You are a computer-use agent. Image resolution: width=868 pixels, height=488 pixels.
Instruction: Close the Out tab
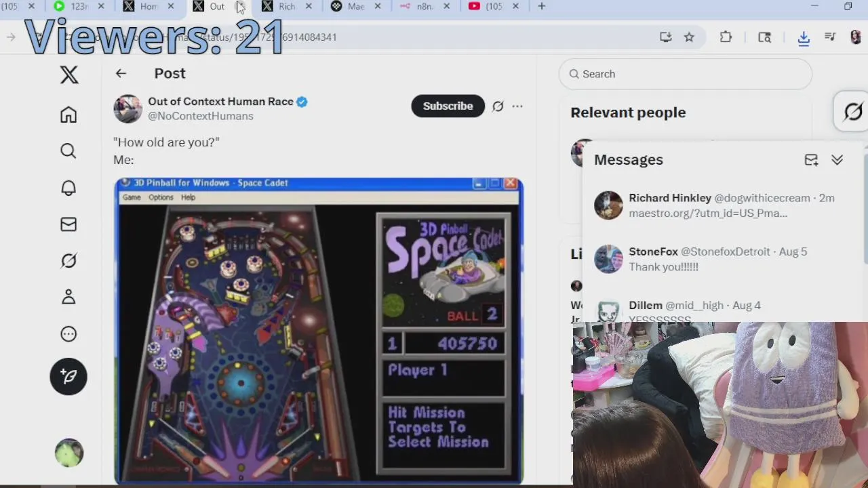pyautogui.click(x=240, y=7)
